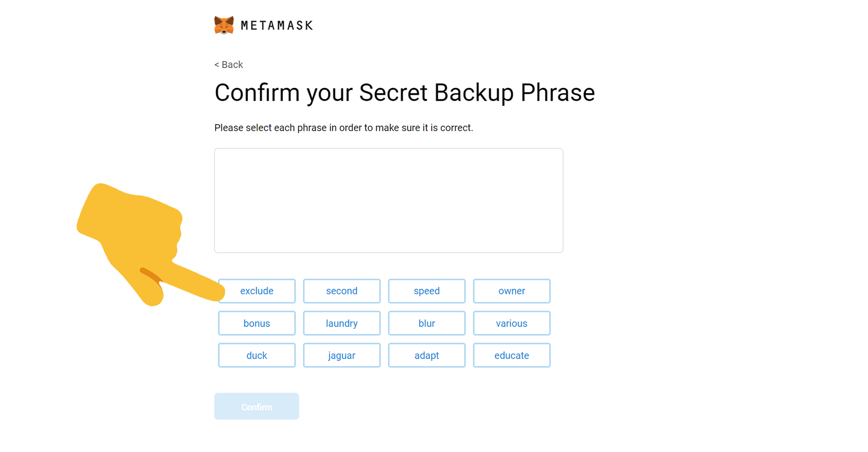Image resolution: width=868 pixels, height=452 pixels.
Task: Choose the "laundry" word button
Action: [342, 323]
